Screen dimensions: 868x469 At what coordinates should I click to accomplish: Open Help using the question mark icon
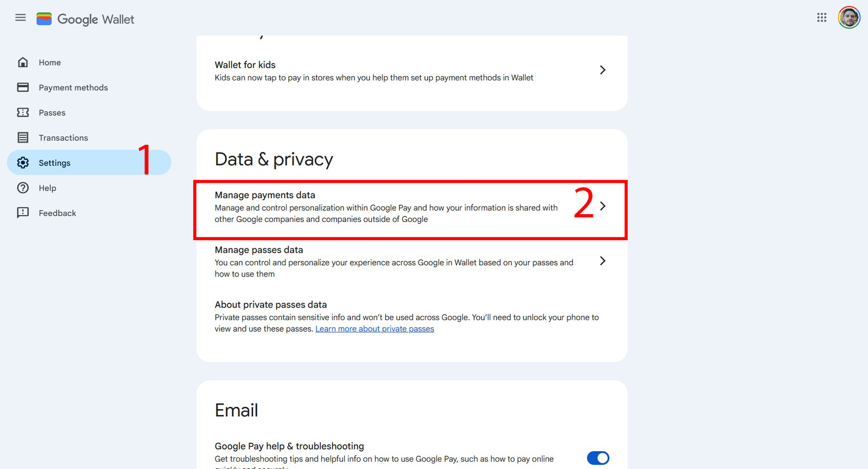click(23, 188)
